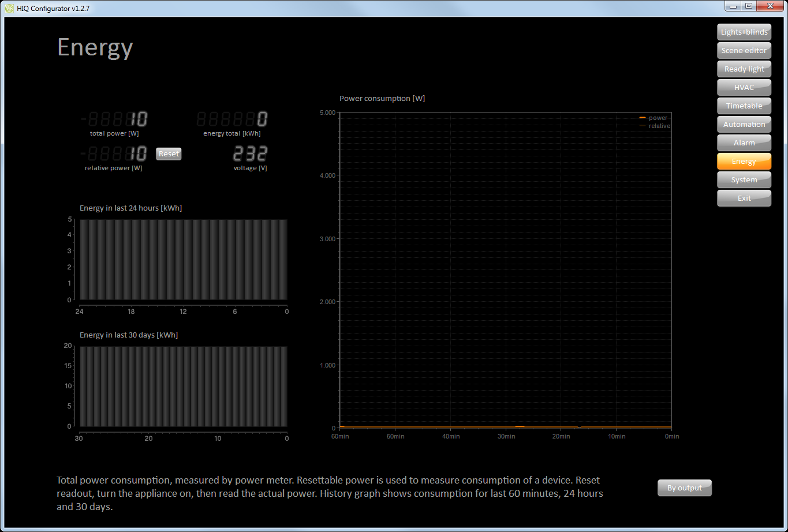The width and height of the screenshot is (788, 532).
Task: Switch to the HVAC page
Action: 744,88
